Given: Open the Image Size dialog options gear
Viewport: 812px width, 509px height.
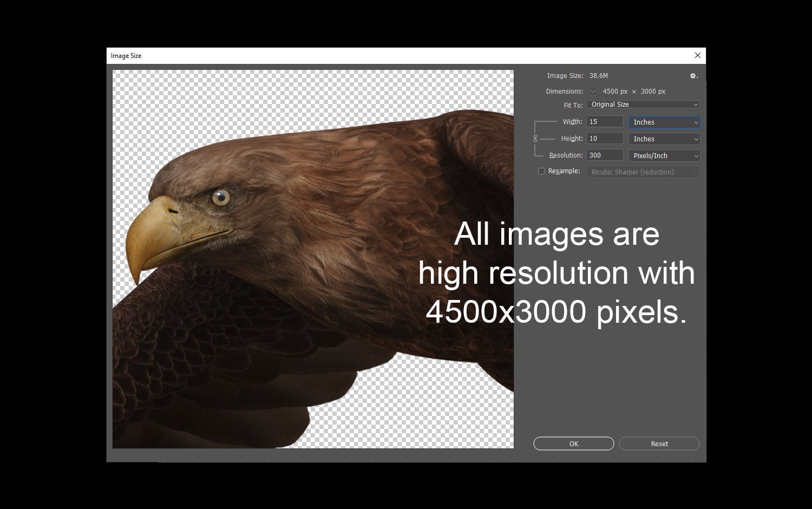Looking at the screenshot, I should pos(693,76).
